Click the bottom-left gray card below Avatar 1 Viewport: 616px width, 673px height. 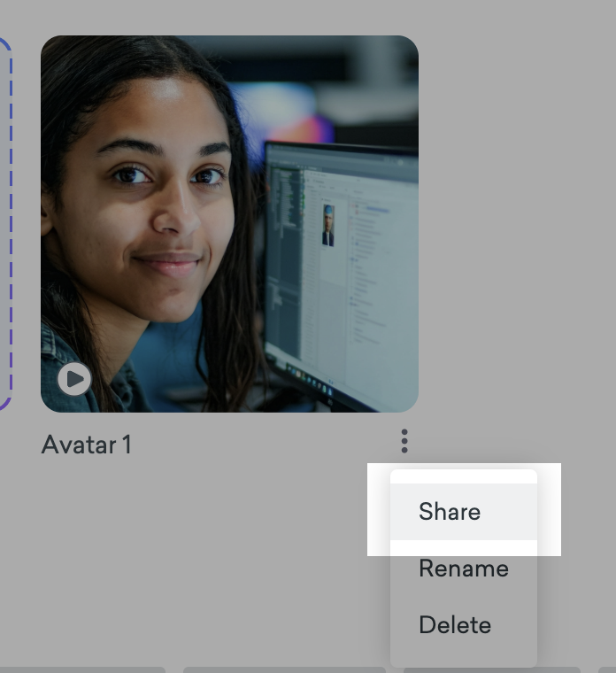click(x=82, y=669)
